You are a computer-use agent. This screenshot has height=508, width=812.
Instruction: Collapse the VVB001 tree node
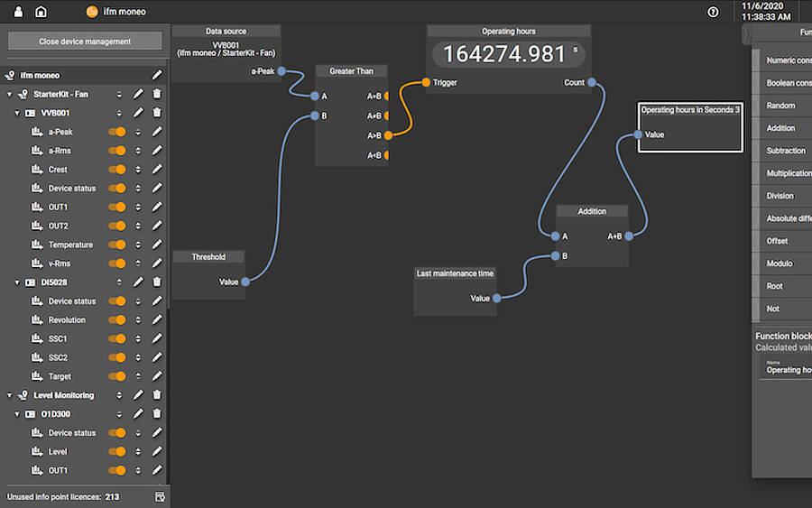click(x=17, y=113)
